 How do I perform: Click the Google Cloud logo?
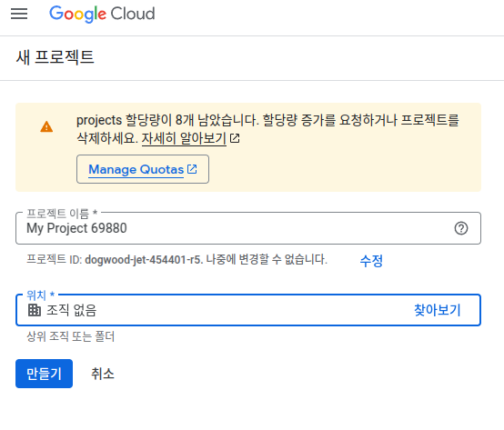pyautogui.click(x=102, y=14)
